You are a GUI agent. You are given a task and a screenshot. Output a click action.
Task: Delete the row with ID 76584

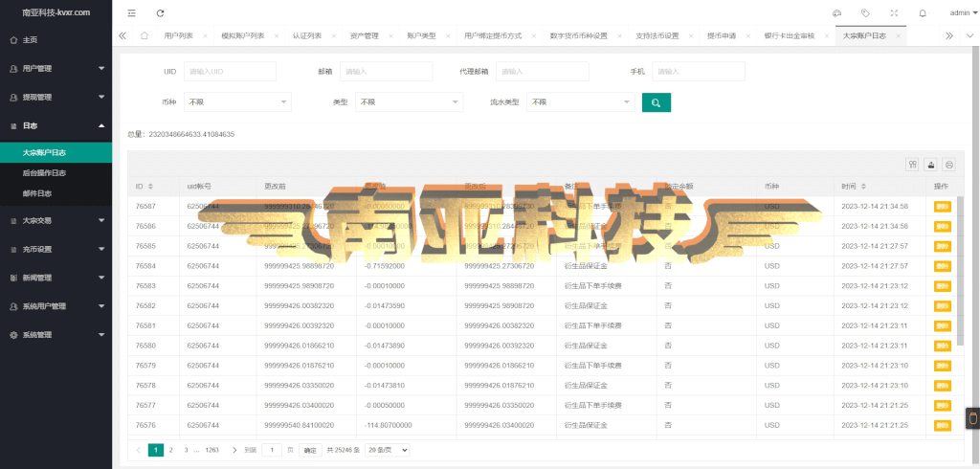point(942,266)
